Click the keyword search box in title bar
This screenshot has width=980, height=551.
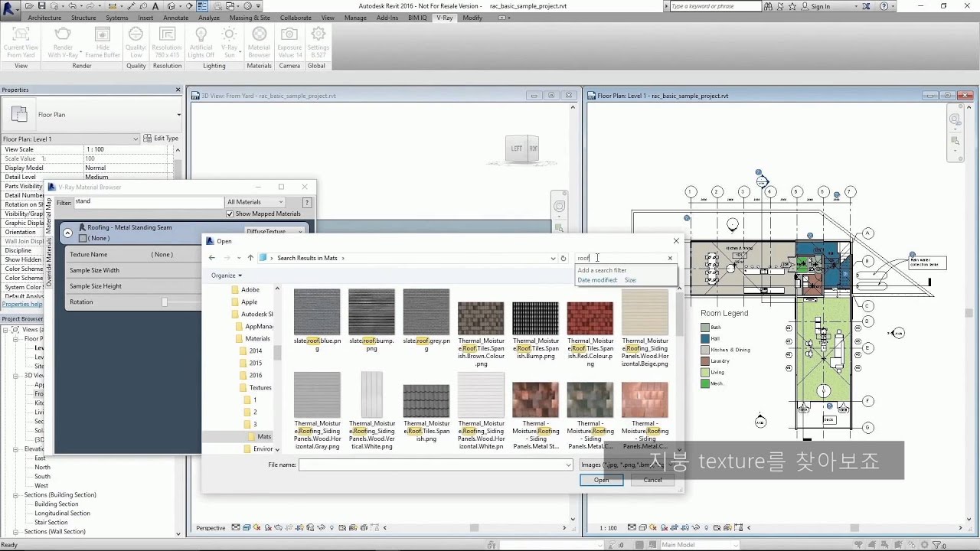coord(715,6)
